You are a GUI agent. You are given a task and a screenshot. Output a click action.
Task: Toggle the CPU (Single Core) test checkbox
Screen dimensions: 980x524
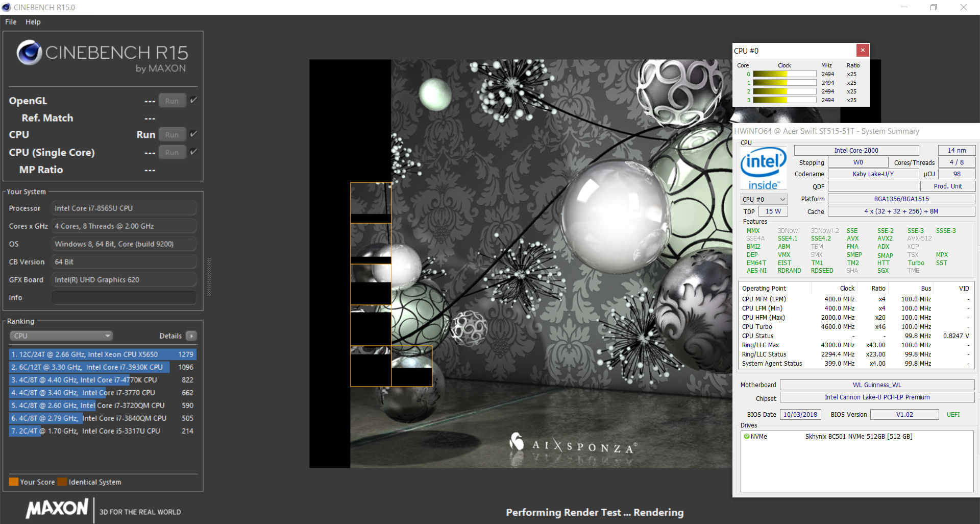pos(193,152)
